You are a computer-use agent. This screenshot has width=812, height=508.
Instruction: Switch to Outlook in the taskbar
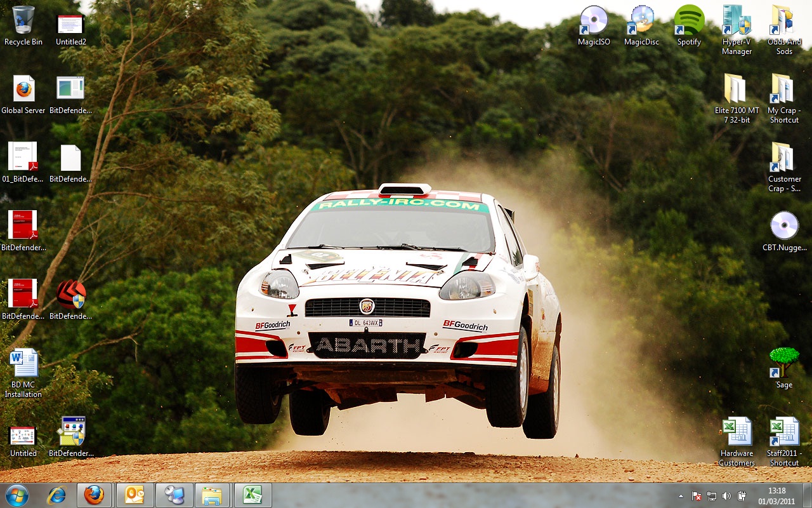pos(134,495)
